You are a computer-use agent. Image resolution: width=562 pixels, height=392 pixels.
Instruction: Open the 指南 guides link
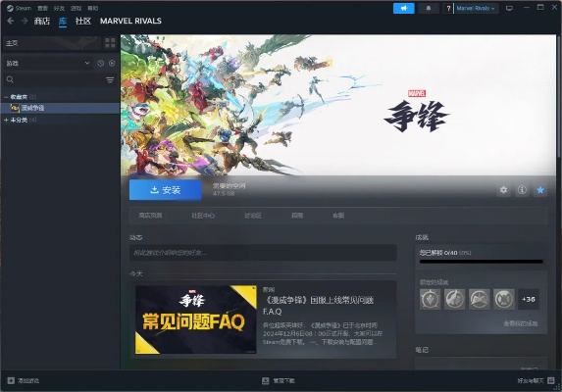[297, 216]
